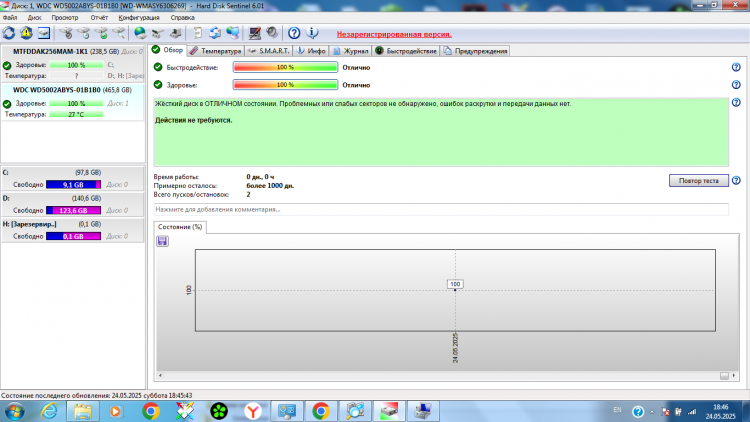This screenshot has width=750, height=422.
Task: Open the Просмотр menu
Action: [65, 18]
